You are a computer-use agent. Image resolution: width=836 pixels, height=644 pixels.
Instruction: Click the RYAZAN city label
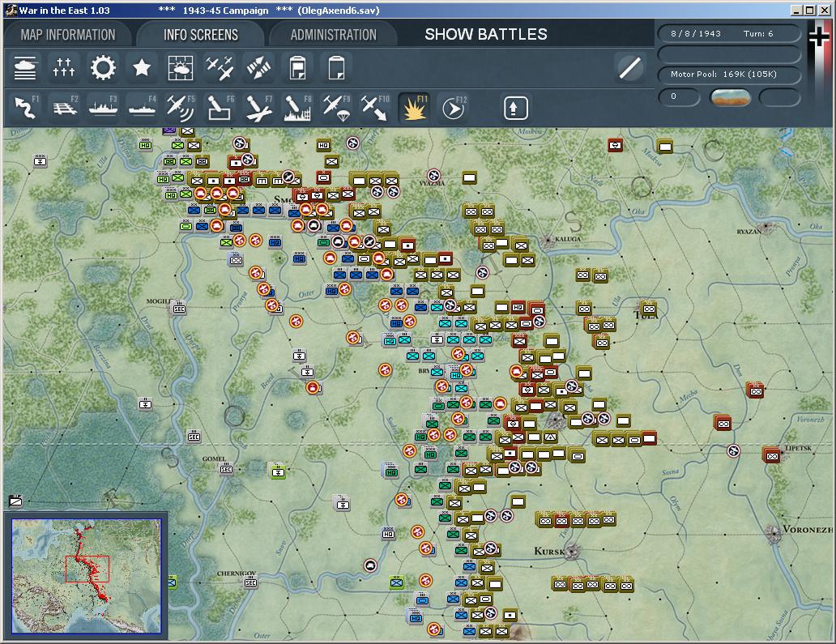click(x=749, y=232)
